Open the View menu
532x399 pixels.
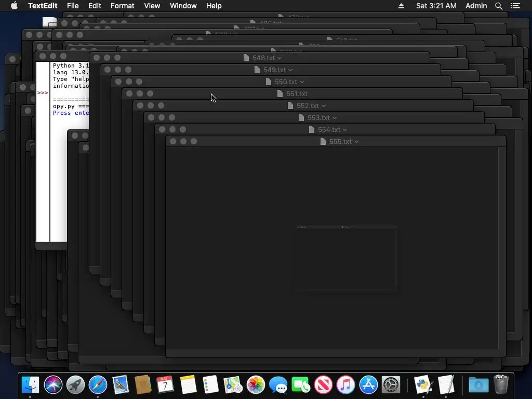tap(152, 6)
